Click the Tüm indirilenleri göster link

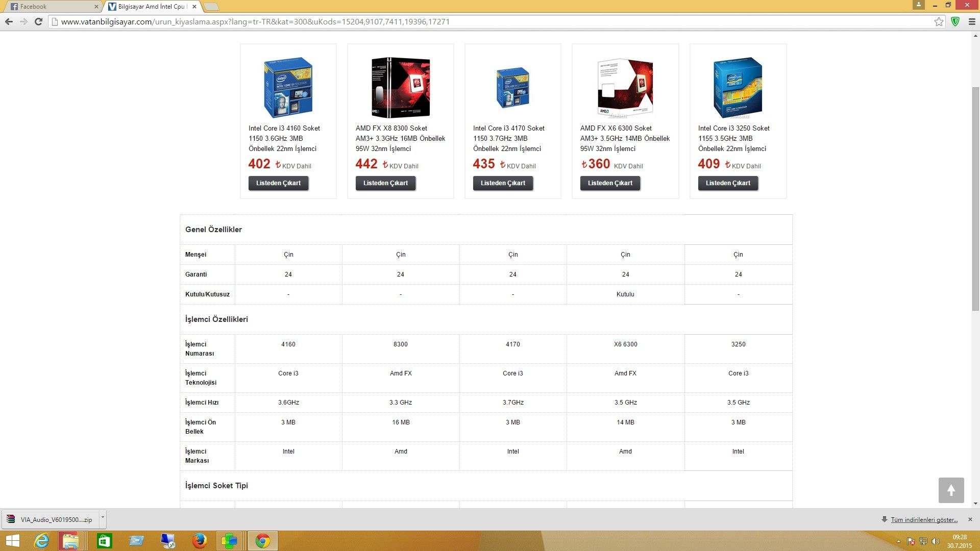click(x=924, y=520)
